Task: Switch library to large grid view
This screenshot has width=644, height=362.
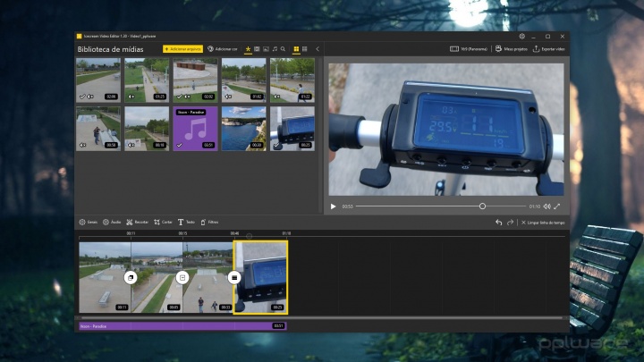Action: pyautogui.click(x=296, y=48)
